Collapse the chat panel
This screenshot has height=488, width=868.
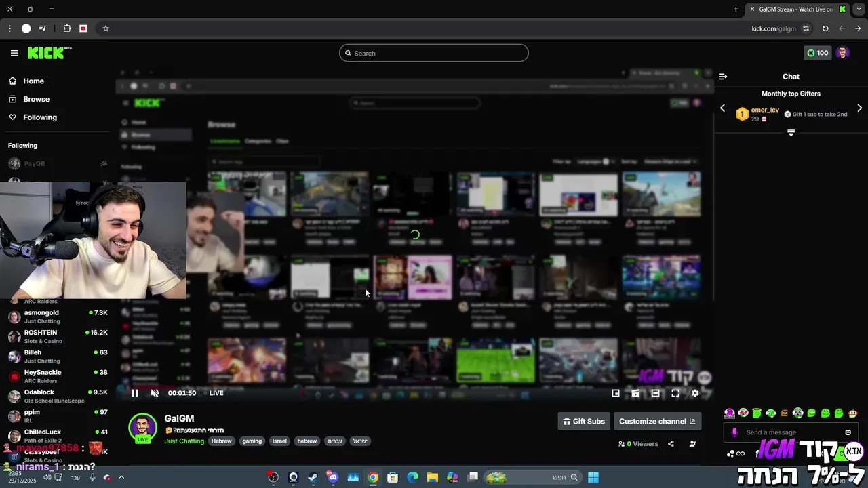coord(723,77)
